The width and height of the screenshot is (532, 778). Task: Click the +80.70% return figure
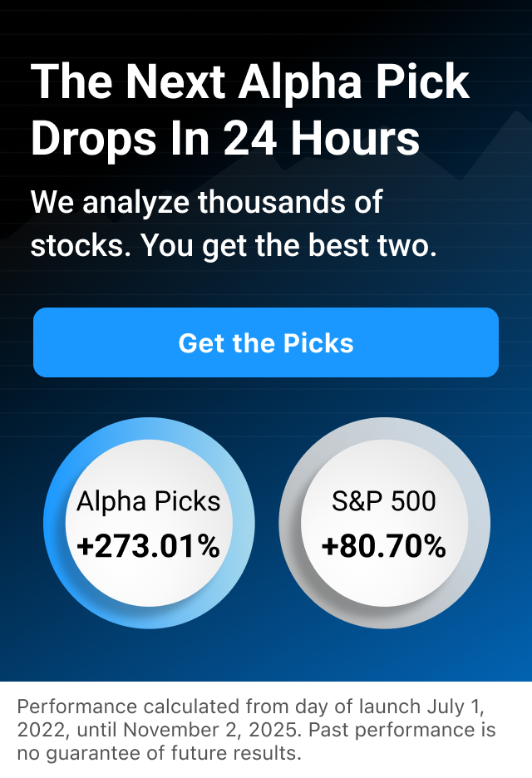point(384,547)
